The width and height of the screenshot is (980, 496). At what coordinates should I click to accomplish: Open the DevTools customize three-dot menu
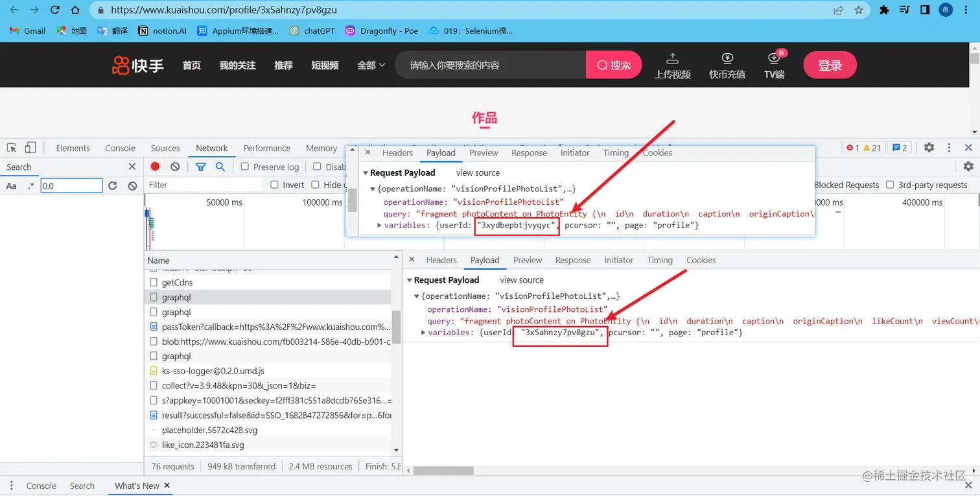(949, 148)
